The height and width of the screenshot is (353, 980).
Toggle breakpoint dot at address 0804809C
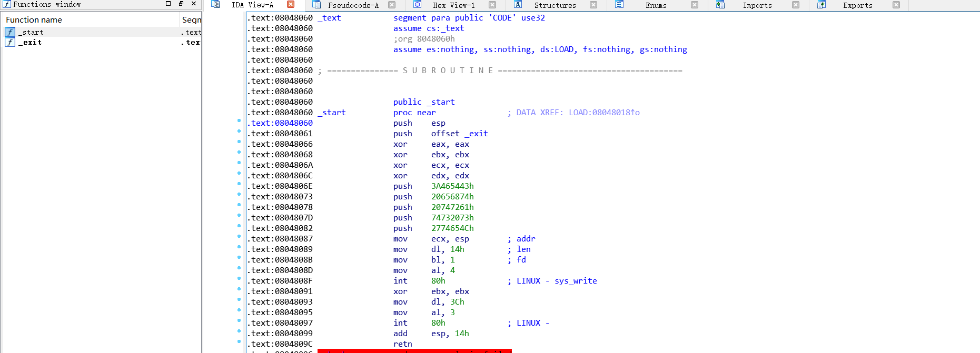click(239, 342)
